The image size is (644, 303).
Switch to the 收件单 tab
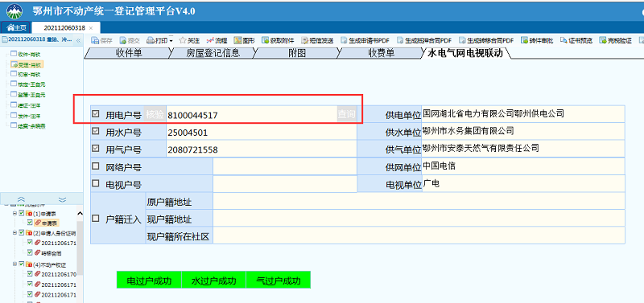pos(129,53)
